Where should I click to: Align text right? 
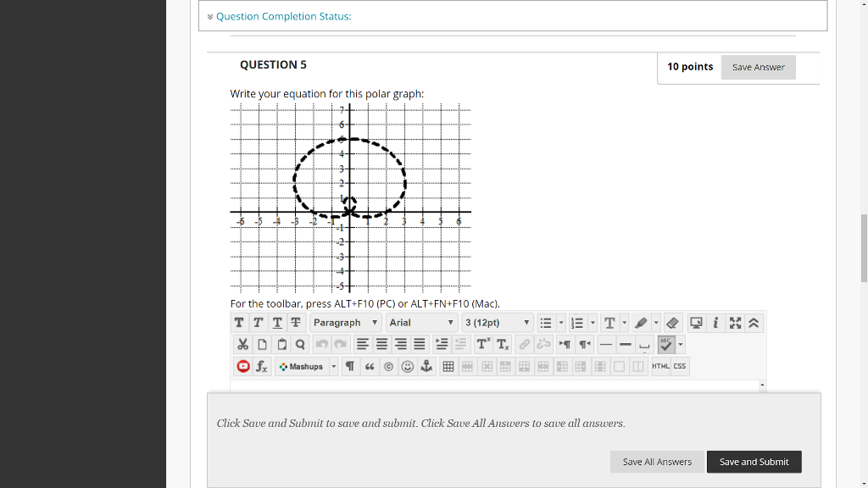coord(401,345)
